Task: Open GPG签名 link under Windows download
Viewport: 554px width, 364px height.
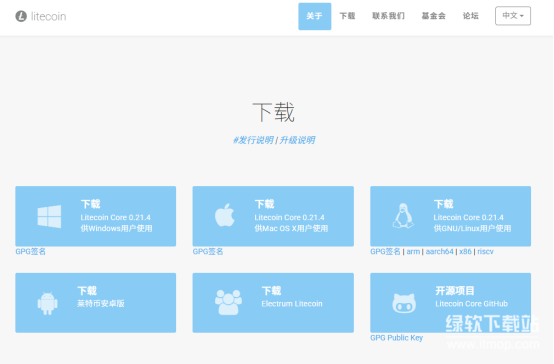Action: 30,252
